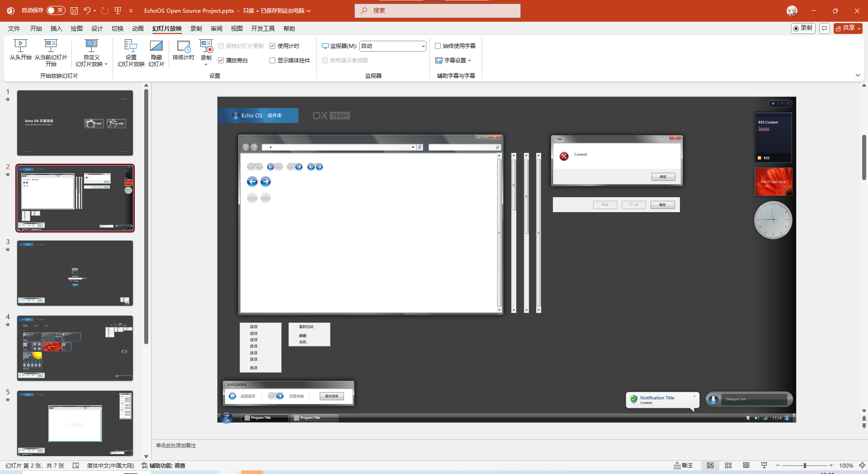Select slide 4 thumbnail in panel

[75, 348]
